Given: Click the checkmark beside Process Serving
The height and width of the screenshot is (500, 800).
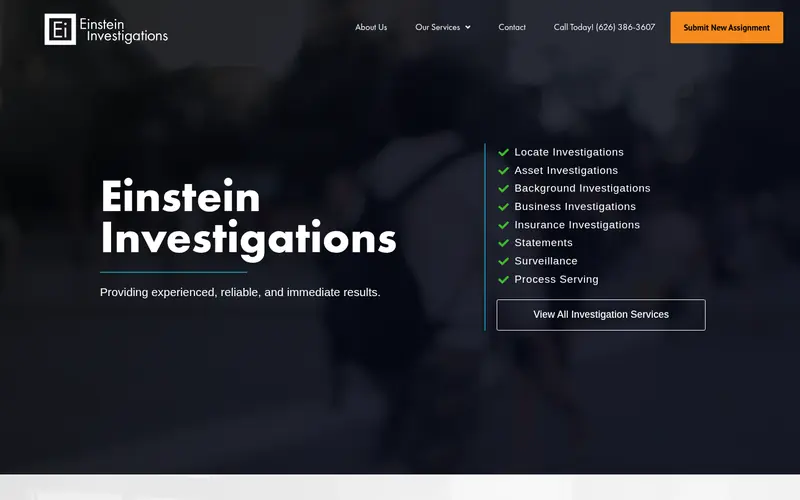Looking at the screenshot, I should (x=504, y=280).
